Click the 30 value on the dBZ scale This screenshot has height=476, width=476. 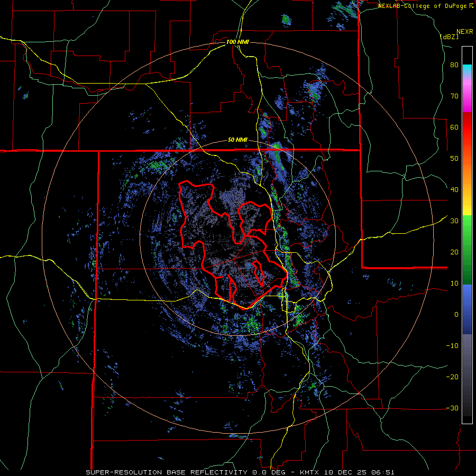(x=454, y=221)
